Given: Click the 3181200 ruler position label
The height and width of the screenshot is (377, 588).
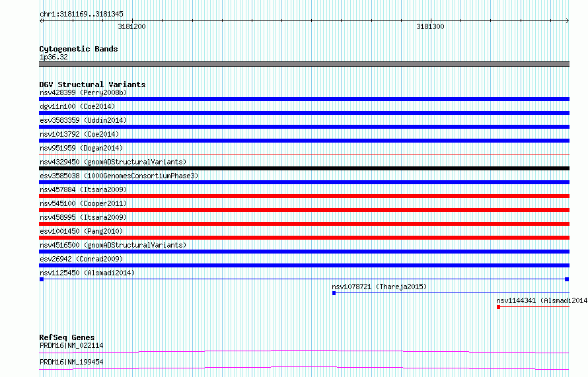Looking at the screenshot, I should (131, 26).
